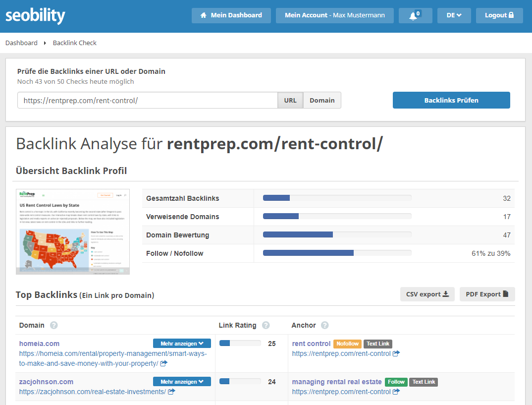Click the 'rent control' anchor text
This screenshot has width=532, height=405.
click(x=311, y=344)
